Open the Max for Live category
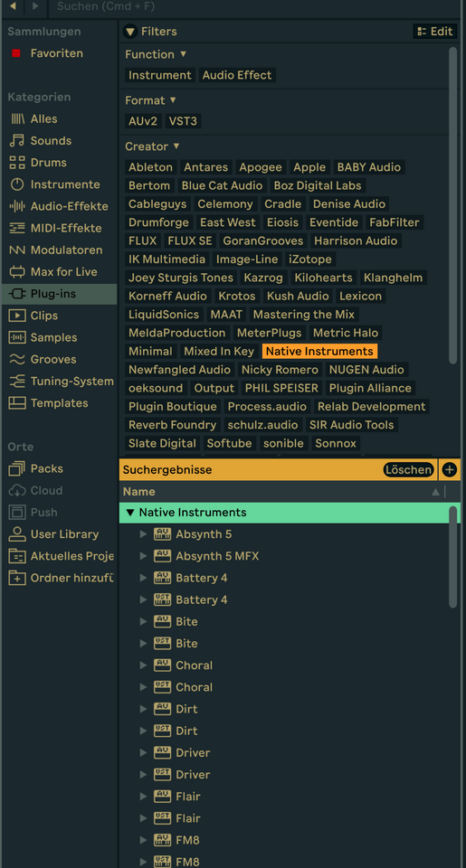Image resolution: width=466 pixels, height=868 pixels. [60, 272]
